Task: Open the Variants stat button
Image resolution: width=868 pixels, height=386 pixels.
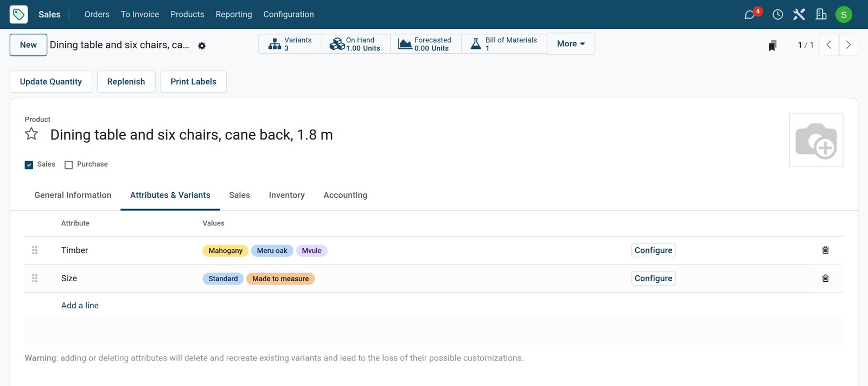Action: coord(290,44)
